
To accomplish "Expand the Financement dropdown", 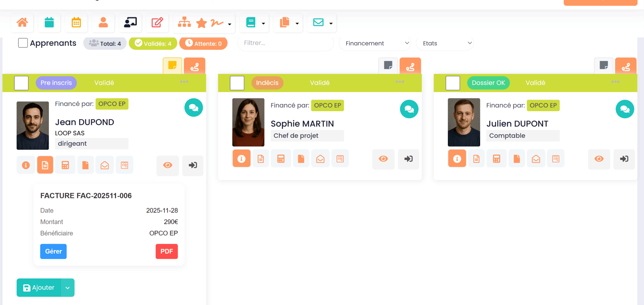I will tap(376, 43).
